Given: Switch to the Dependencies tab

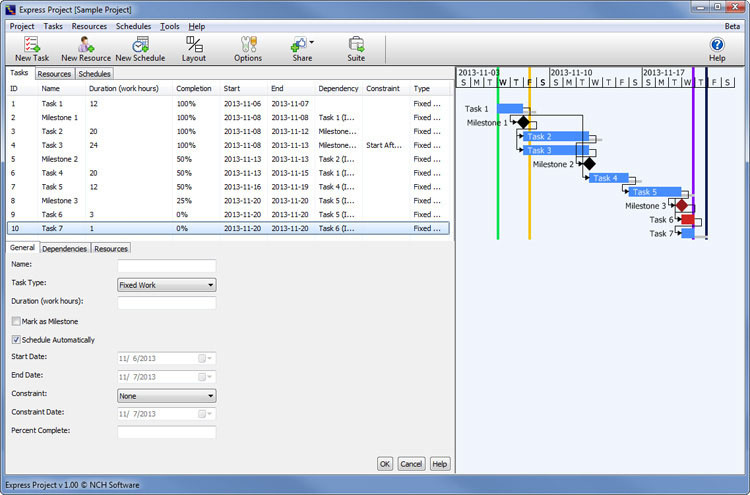Looking at the screenshot, I should [x=64, y=249].
